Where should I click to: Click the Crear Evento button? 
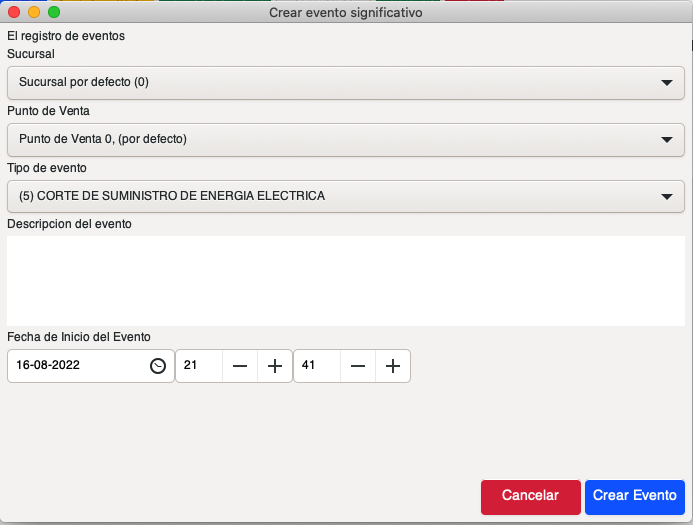634,497
